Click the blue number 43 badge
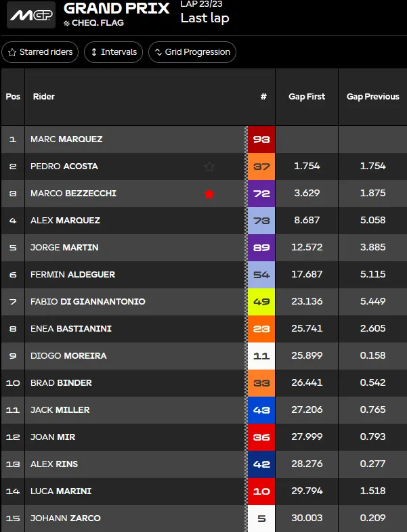This screenshot has width=407, height=532. (261, 410)
